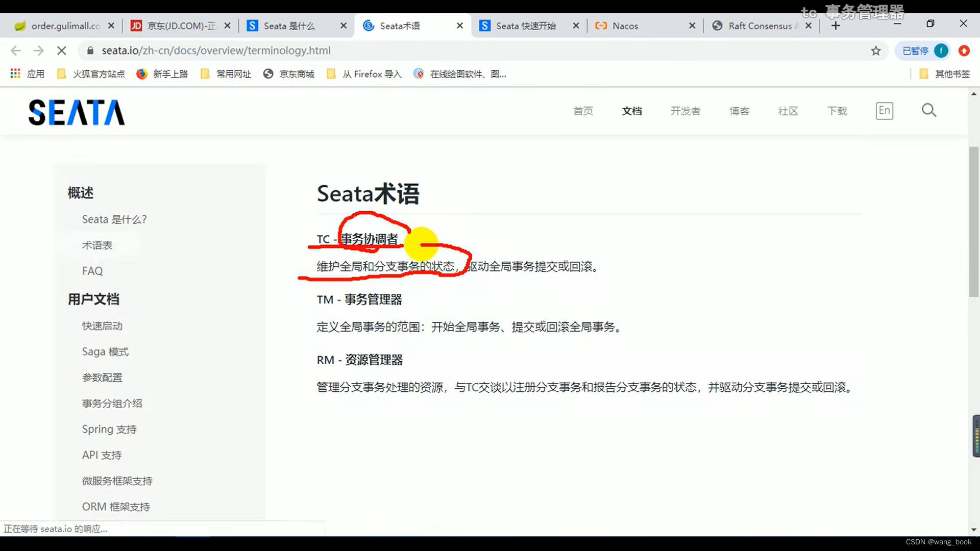Screen dimensions: 980x551
Task: Bookmark this page with the star icon
Action: [876, 51]
